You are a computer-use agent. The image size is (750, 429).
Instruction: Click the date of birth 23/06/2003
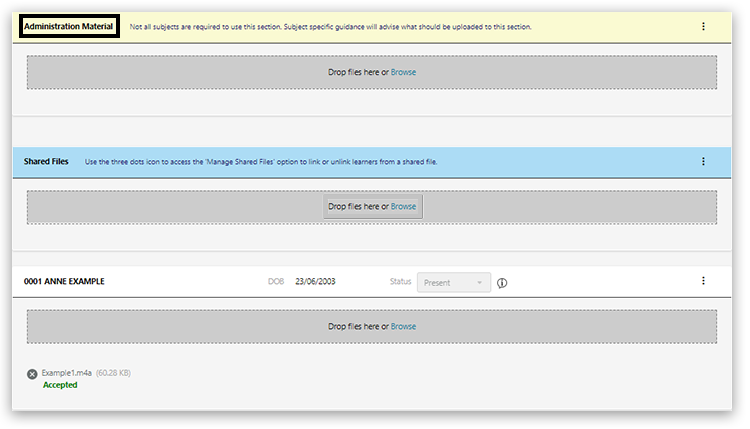315,282
